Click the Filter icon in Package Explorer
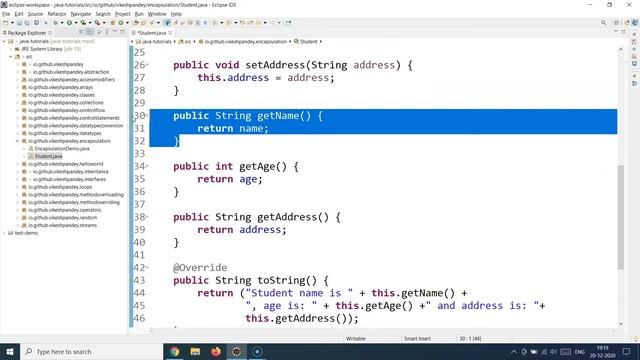This screenshot has width=640, height=360. click(x=99, y=32)
